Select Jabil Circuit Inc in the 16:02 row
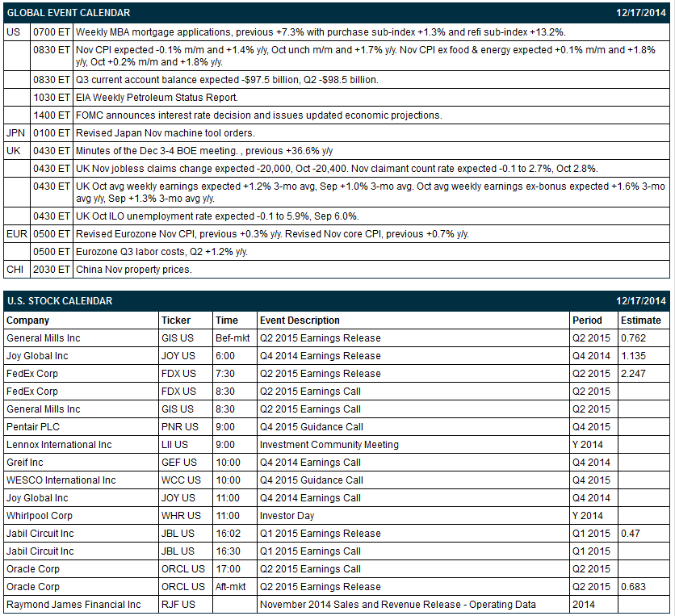675x616 pixels. [40, 534]
